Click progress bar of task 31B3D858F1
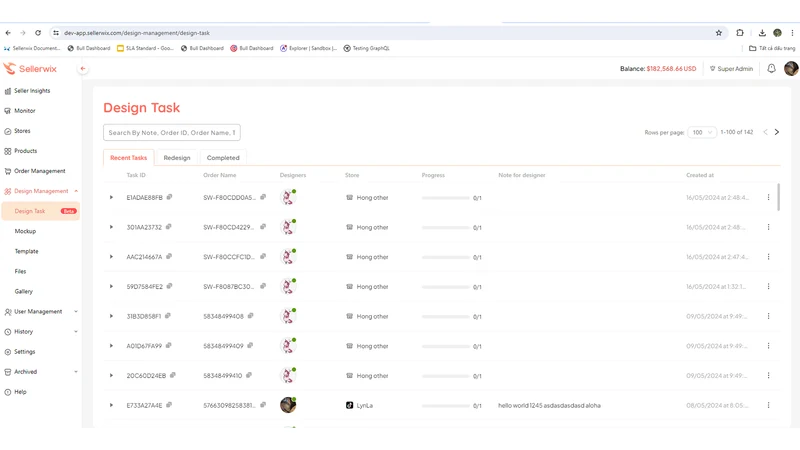Image resolution: width=800 pixels, height=450 pixels. coord(445,316)
